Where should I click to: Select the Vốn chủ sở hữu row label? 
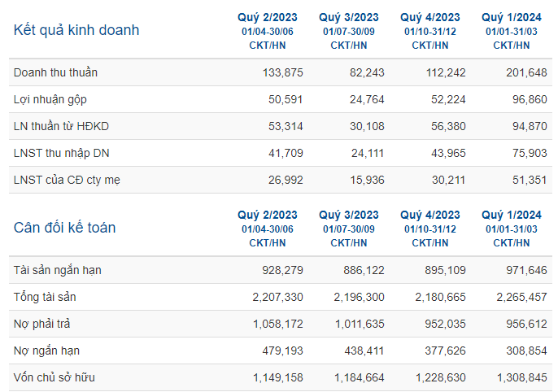(54, 377)
